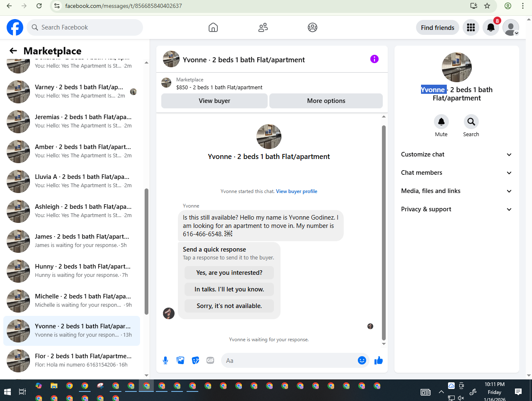Choose a sticker icon
This screenshot has height=401, width=532.
click(195, 360)
